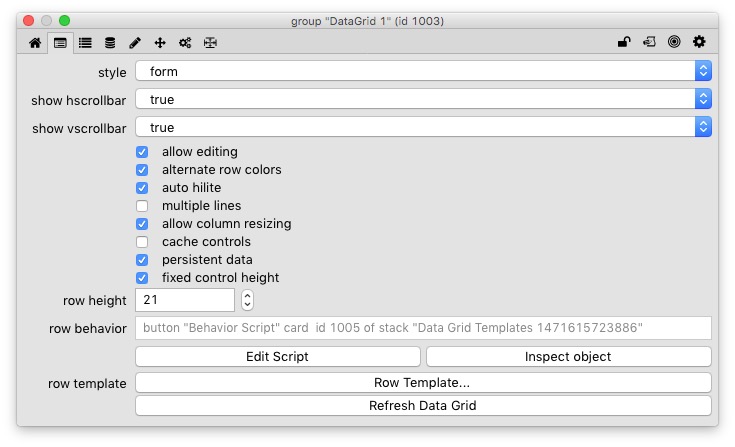Viewport: 735px width, 447px height.
Task: Enable the multiple lines checkbox
Action: (x=142, y=206)
